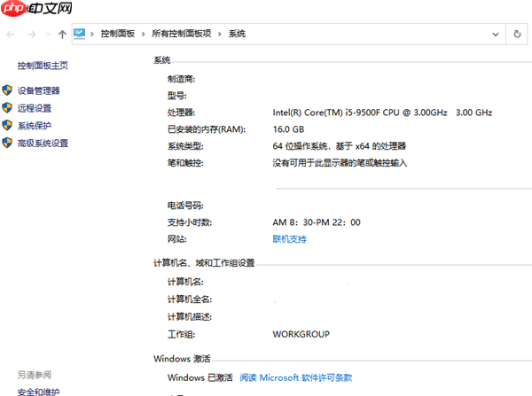Open 阅读 Microsoft 软件许可条款 link
This screenshot has height=396, width=532.
point(296,377)
